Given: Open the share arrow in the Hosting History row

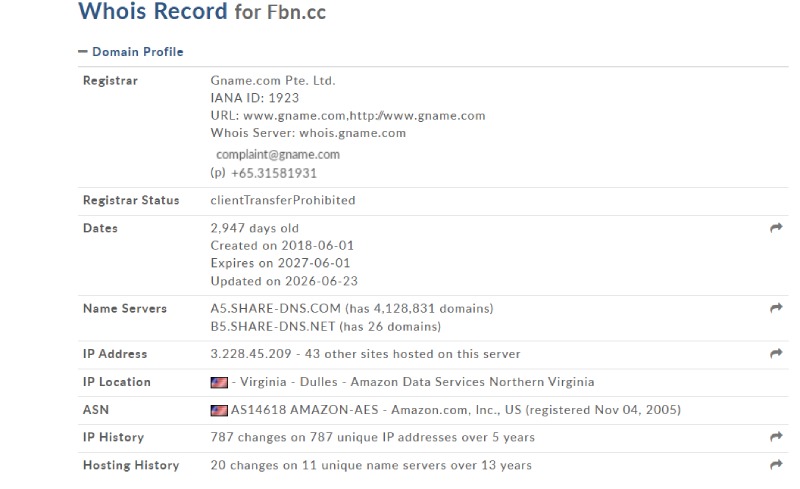Looking at the screenshot, I should [x=776, y=464].
